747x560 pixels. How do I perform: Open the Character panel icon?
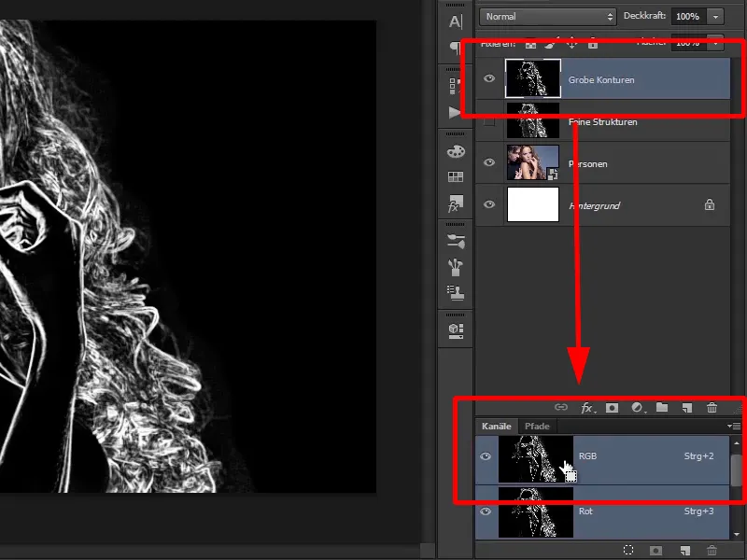pyautogui.click(x=456, y=21)
